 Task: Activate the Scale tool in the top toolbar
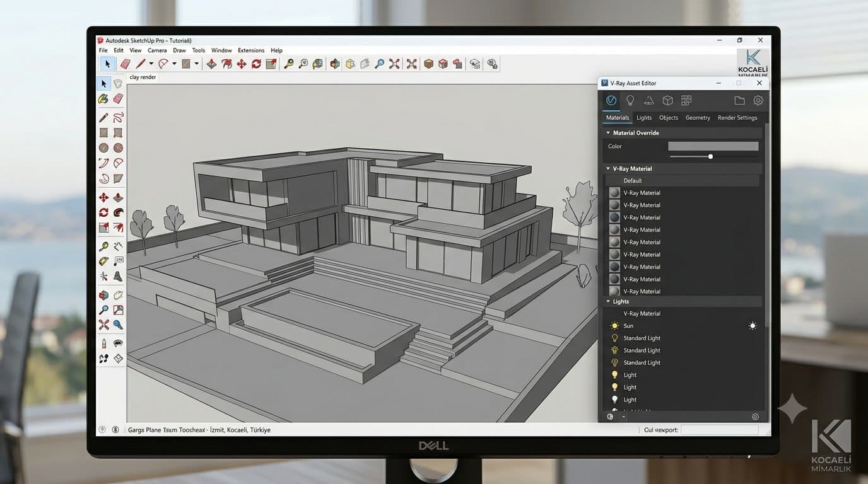point(271,64)
